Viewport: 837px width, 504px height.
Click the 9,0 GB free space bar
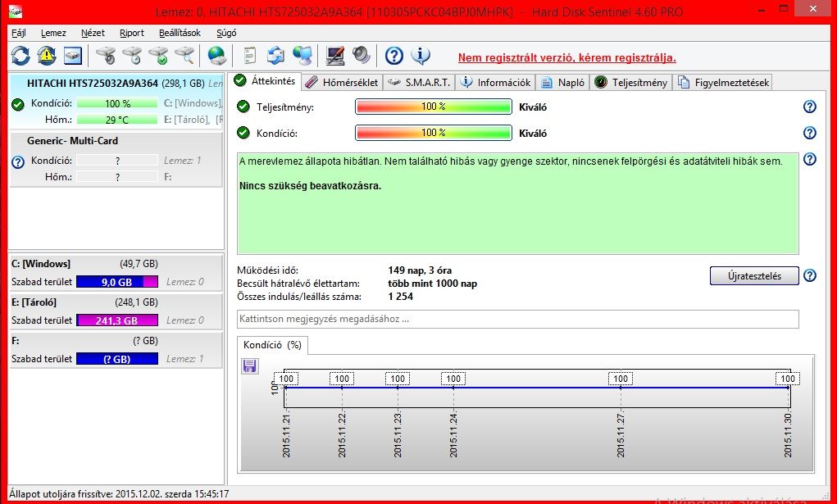tap(117, 282)
